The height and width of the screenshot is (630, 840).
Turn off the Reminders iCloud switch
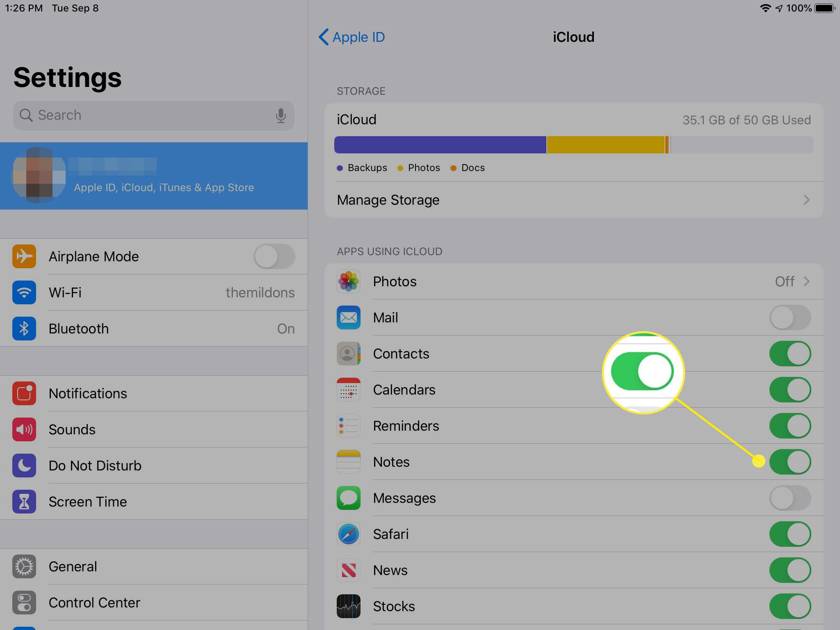point(790,426)
